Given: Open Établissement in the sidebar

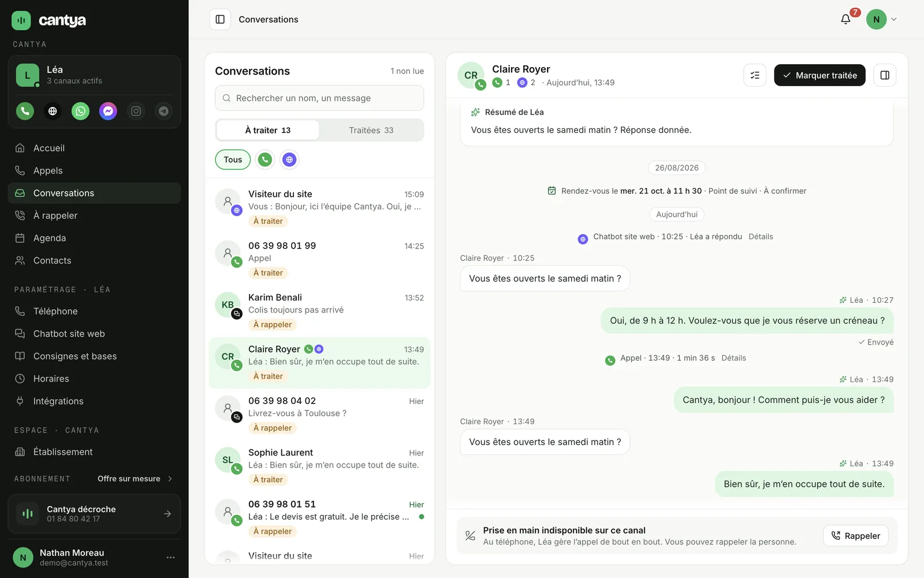Looking at the screenshot, I should [x=94, y=452].
